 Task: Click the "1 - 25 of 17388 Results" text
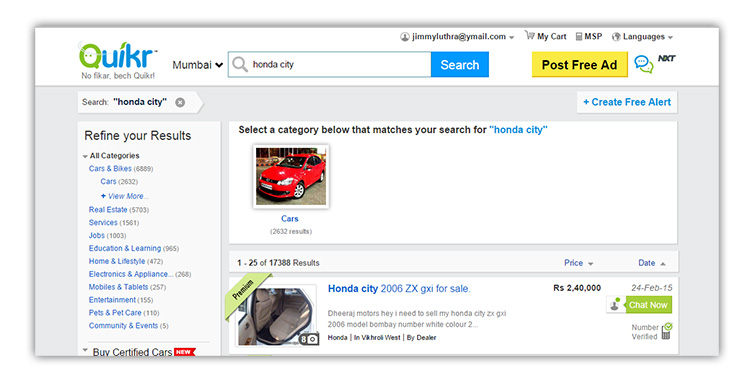coord(278,263)
